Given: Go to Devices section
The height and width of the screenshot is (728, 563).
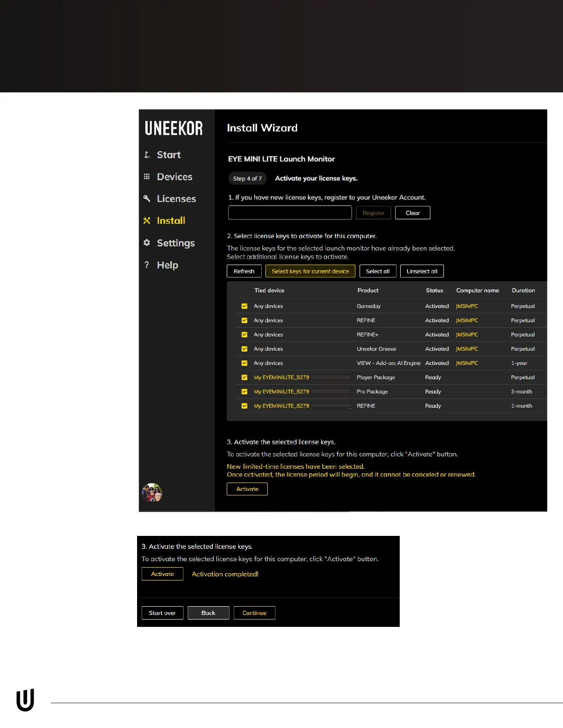Looking at the screenshot, I should pyautogui.click(x=175, y=177).
